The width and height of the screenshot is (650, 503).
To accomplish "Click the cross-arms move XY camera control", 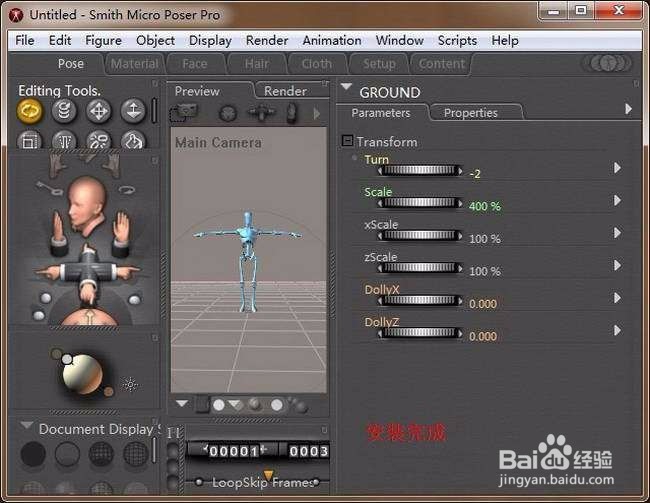I will (87, 272).
